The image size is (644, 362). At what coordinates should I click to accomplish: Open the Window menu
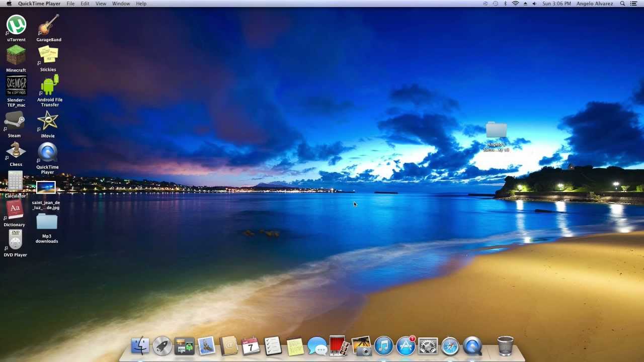pos(121,4)
